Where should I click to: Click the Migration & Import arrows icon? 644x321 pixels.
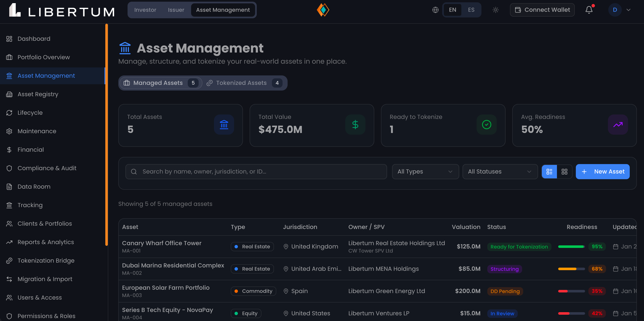click(9, 279)
